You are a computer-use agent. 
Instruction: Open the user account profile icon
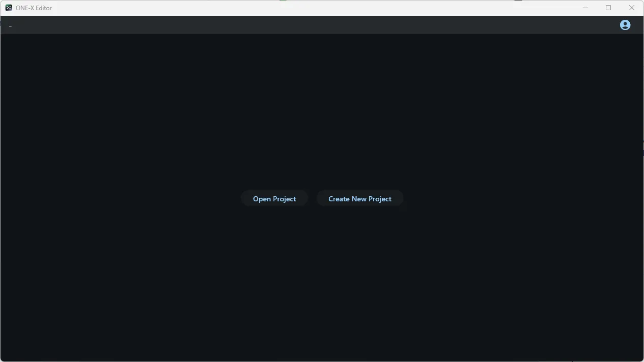(x=625, y=25)
